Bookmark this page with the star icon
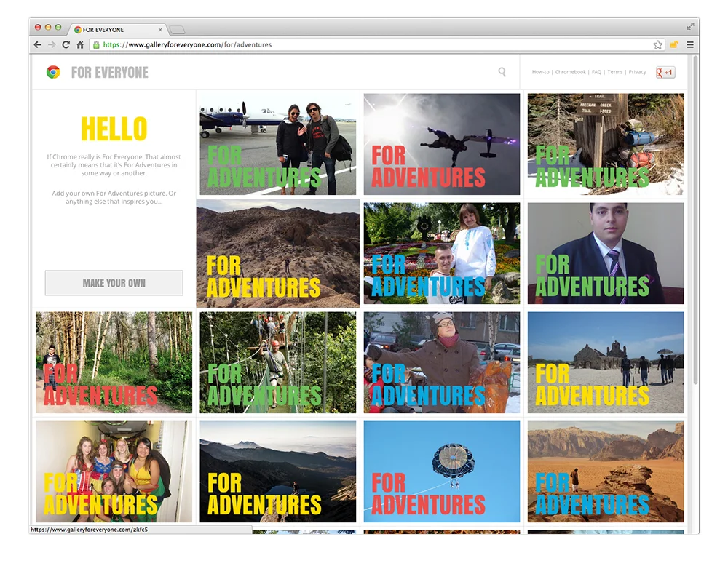Screen dimensions: 728x574 coord(657,44)
